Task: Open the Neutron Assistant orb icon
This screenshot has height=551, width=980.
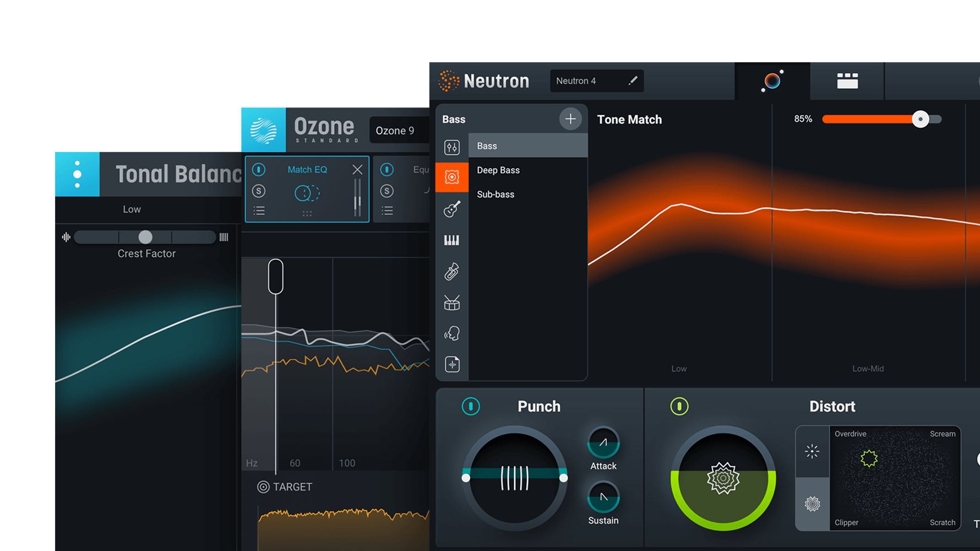Action: pos(772,81)
